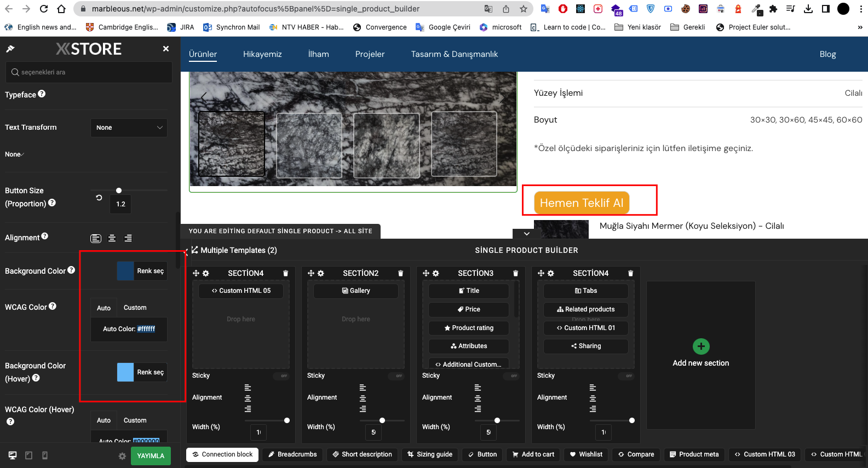Open Chrome extensions puzzle icon
Screen dimensions: 868x468
coord(773,9)
